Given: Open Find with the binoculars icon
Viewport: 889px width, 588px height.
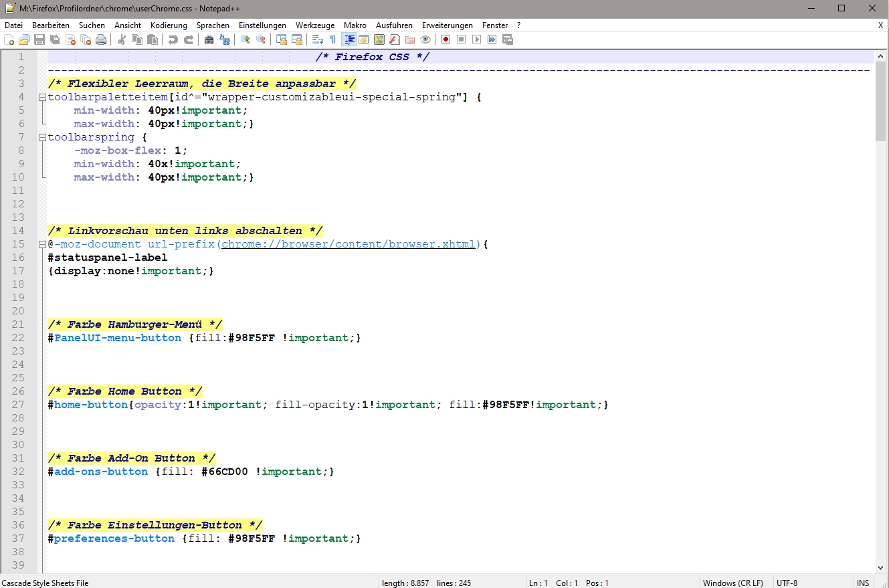Looking at the screenshot, I should pos(209,39).
